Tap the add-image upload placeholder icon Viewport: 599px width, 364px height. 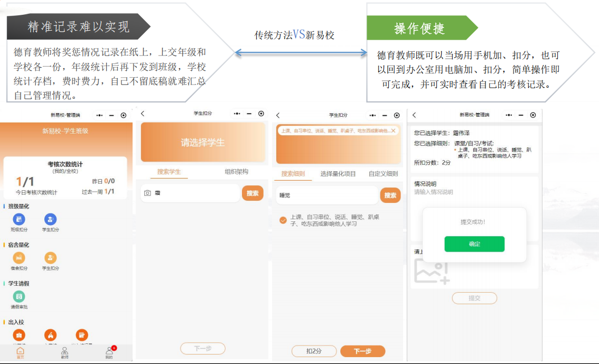pyautogui.click(x=432, y=272)
